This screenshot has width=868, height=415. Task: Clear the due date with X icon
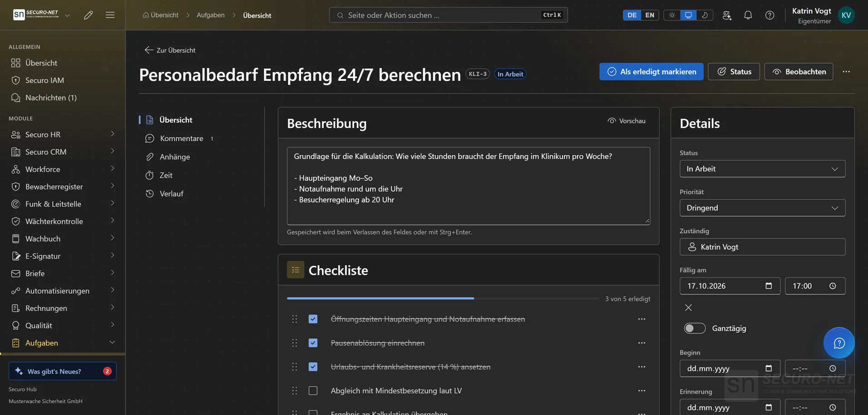688,307
